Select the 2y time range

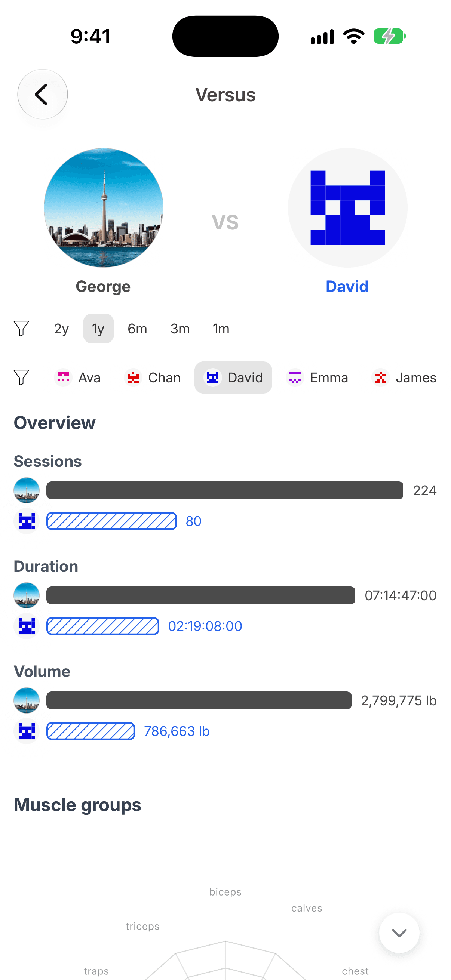click(61, 328)
